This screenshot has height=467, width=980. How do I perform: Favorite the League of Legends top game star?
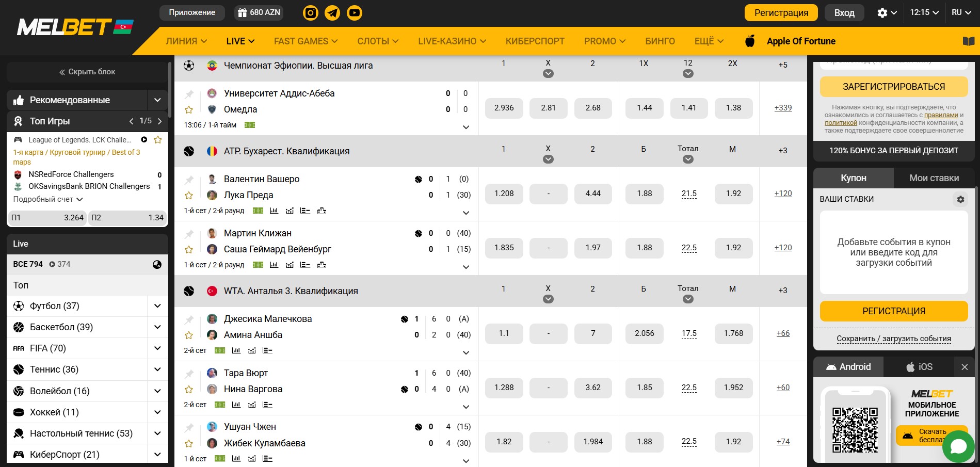tap(158, 140)
